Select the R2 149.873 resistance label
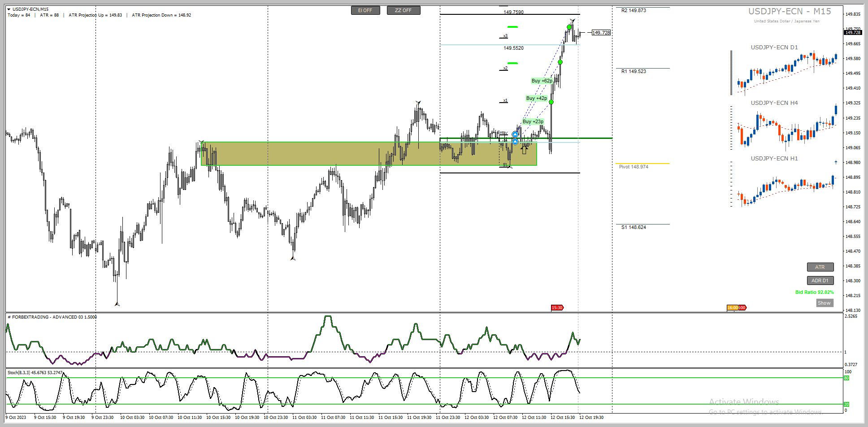The image size is (868, 427). tap(634, 10)
